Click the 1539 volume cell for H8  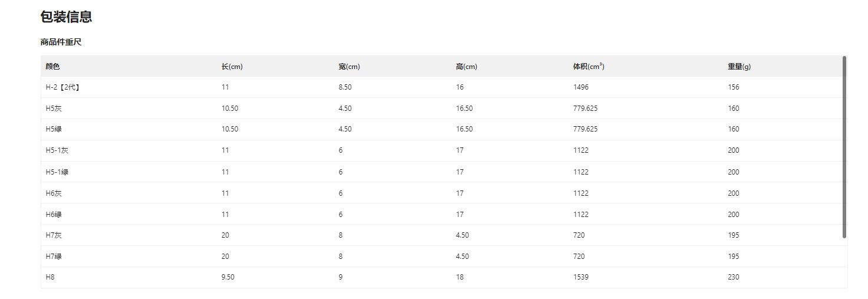(x=580, y=277)
